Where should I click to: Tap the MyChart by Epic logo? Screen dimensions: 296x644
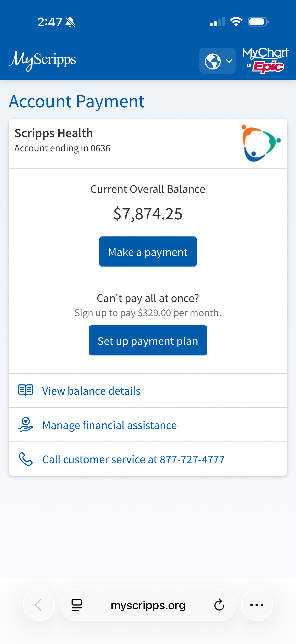click(265, 60)
